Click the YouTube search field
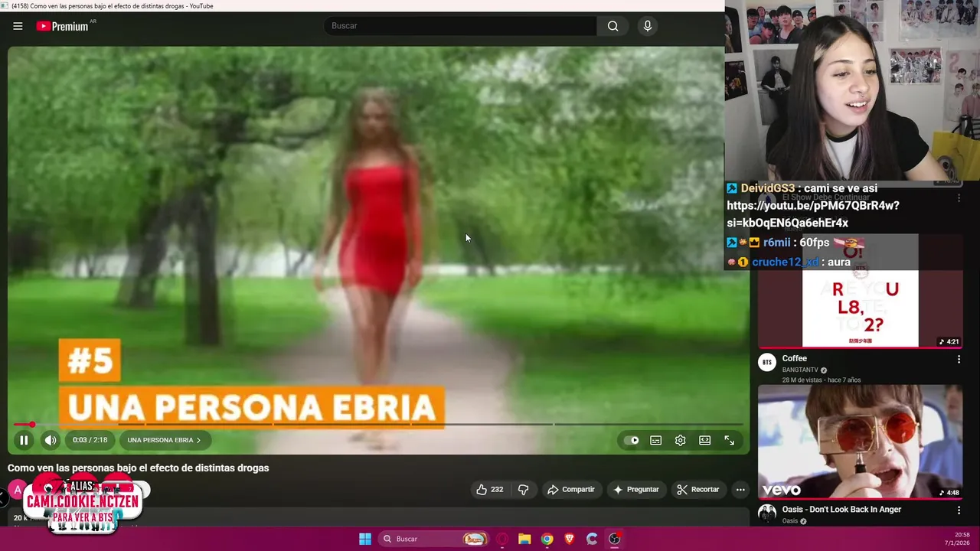Viewport: 980px width, 551px height. [x=460, y=26]
